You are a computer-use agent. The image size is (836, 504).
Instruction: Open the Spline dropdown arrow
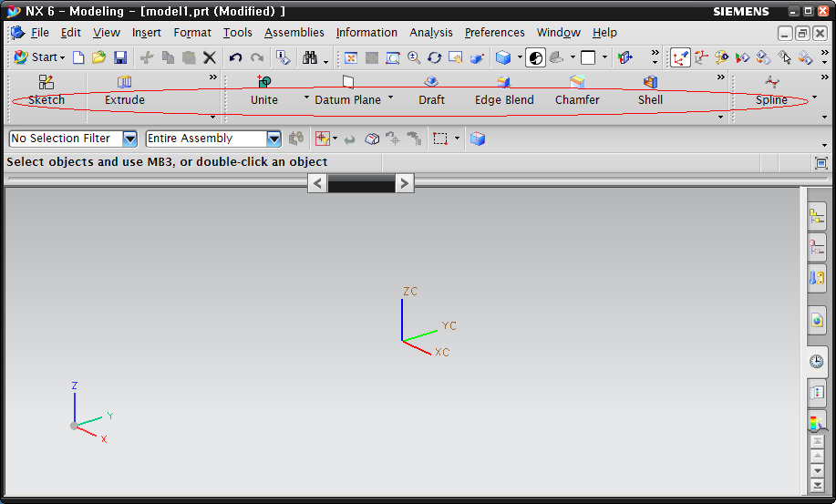[814, 97]
